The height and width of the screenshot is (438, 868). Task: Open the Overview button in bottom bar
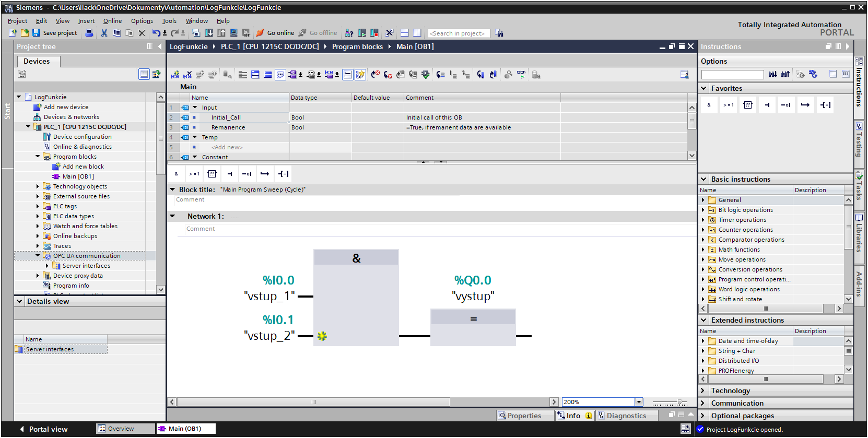116,429
